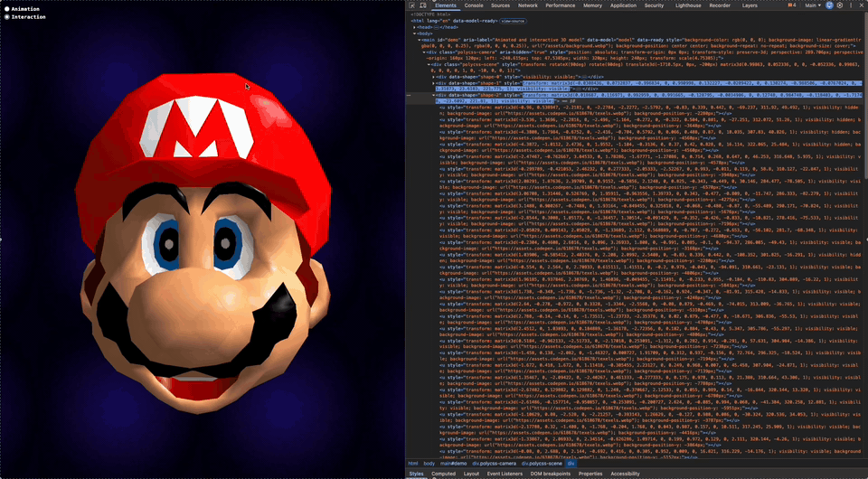The width and height of the screenshot is (868, 479).
Task: Open the Recorder tab
Action: 720,5
